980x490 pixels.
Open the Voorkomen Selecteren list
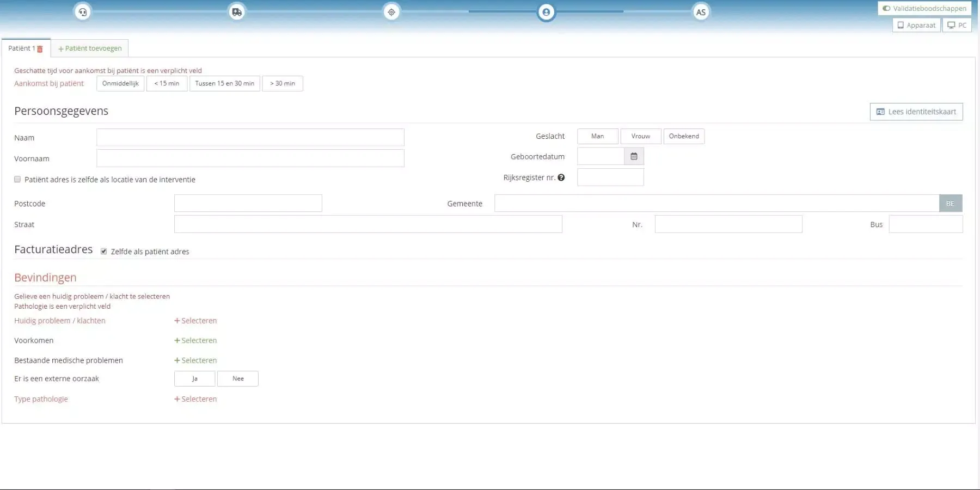click(x=195, y=340)
